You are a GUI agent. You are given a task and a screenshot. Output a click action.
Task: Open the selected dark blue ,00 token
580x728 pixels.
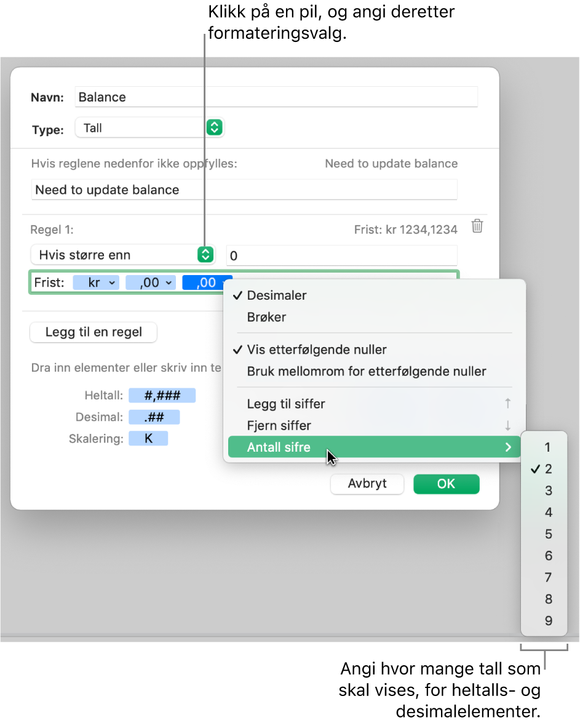207,282
